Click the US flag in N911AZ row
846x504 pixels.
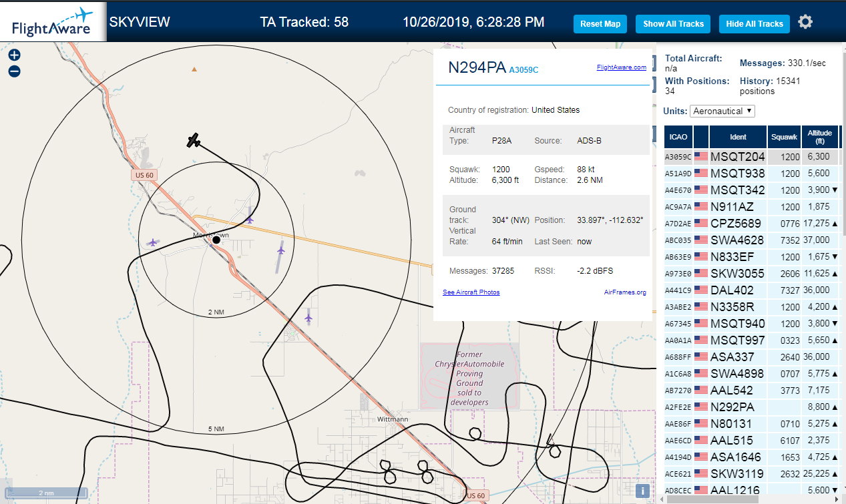click(x=701, y=207)
